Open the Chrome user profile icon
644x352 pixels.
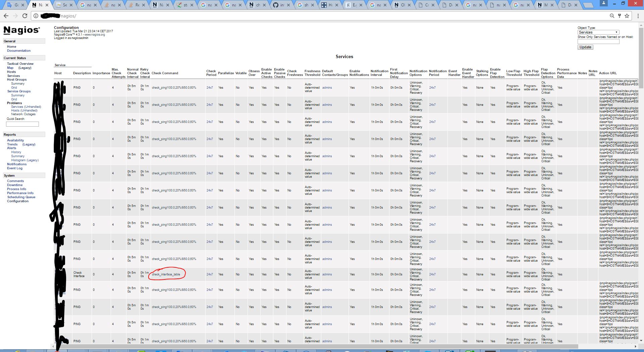pos(603,3)
